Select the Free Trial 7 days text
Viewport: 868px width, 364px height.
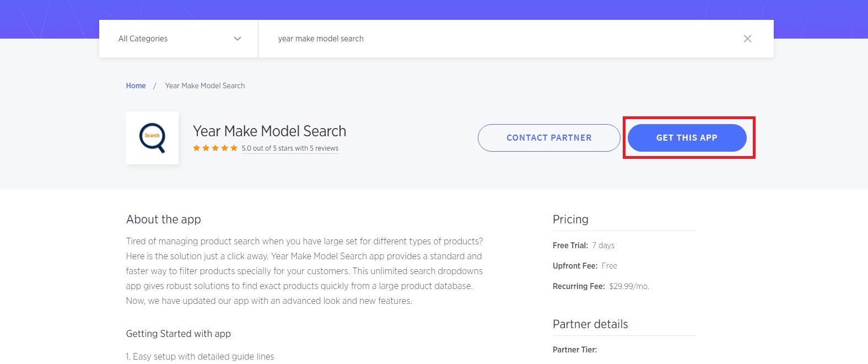[x=584, y=245]
